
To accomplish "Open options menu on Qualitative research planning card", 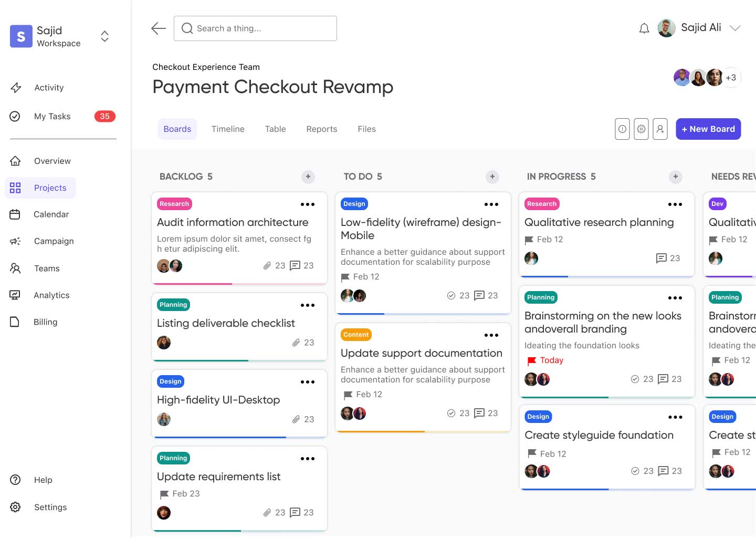I will point(675,204).
